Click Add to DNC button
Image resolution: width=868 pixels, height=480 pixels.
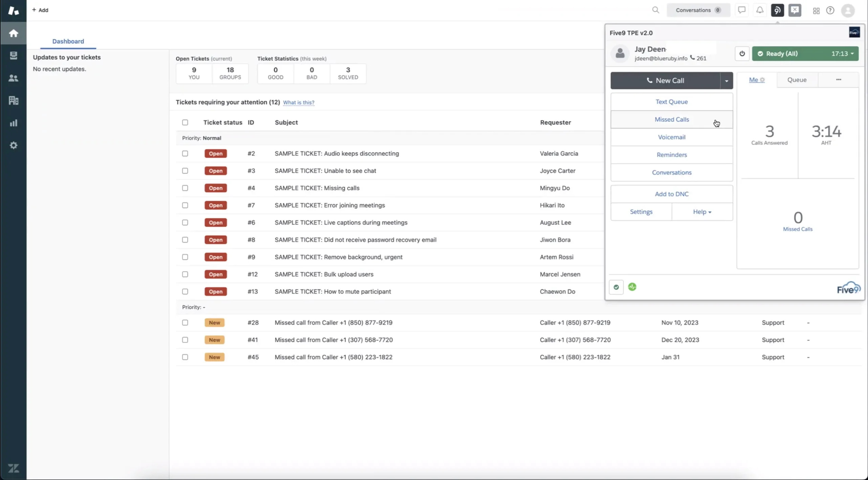(x=671, y=193)
